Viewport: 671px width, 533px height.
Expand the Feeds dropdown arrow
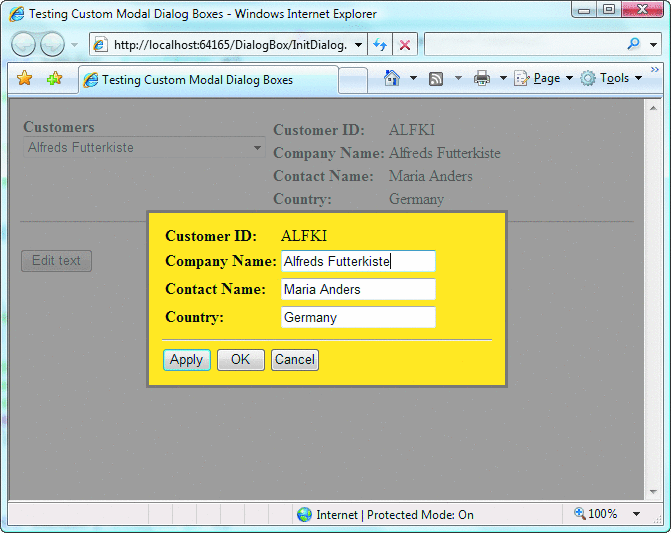tap(458, 78)
